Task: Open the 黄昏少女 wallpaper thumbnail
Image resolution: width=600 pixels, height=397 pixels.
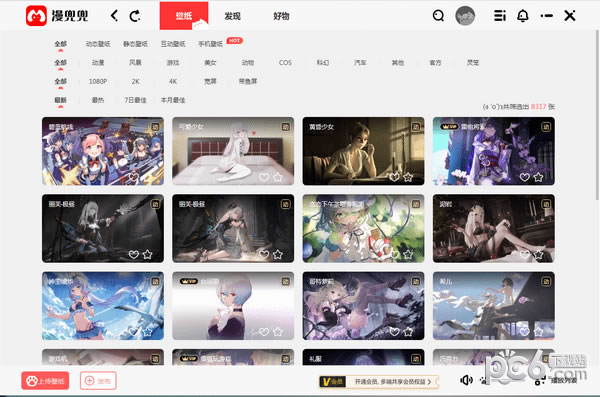Action: (364, 151)
